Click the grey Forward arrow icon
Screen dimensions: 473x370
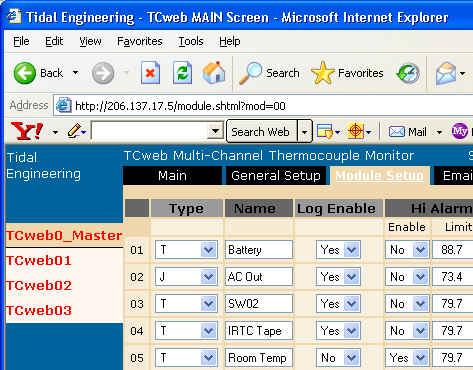103,73
